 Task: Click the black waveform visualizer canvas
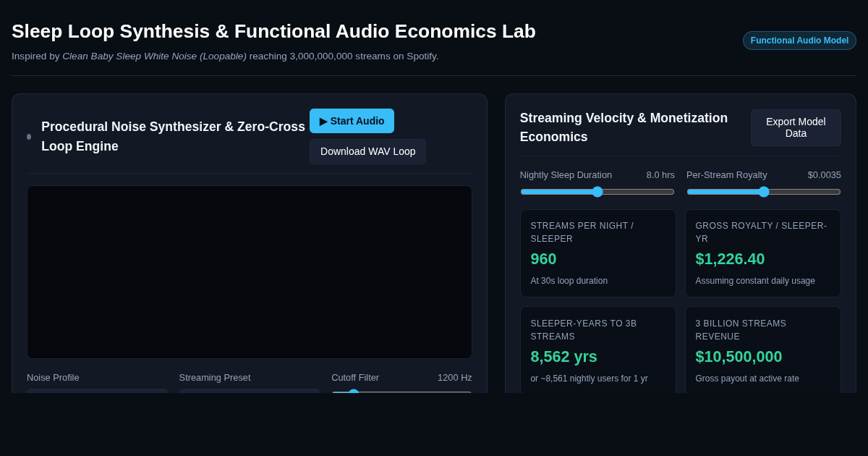(250, 272)
